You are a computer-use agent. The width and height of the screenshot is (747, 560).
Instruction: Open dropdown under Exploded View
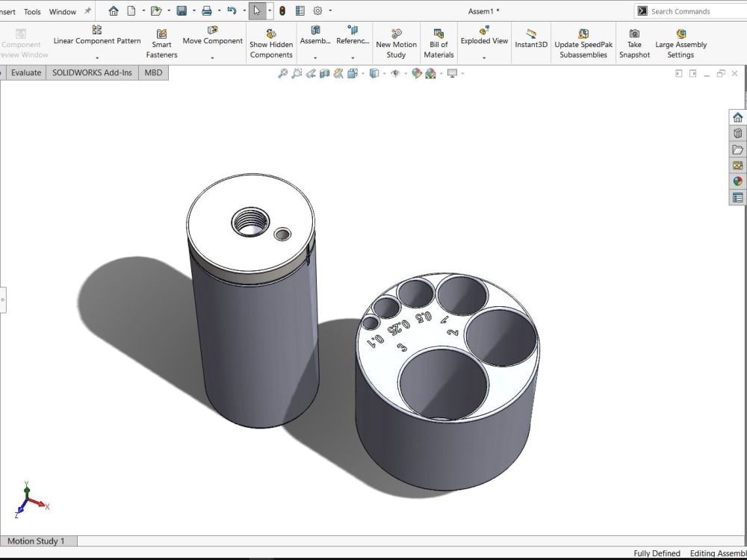[484, 57]
